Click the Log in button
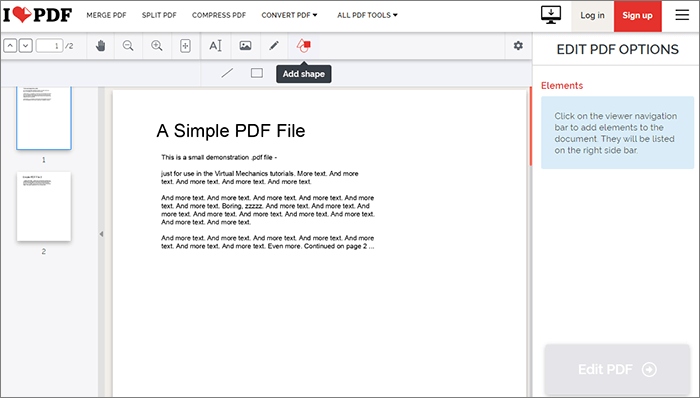 click(592, 16)
